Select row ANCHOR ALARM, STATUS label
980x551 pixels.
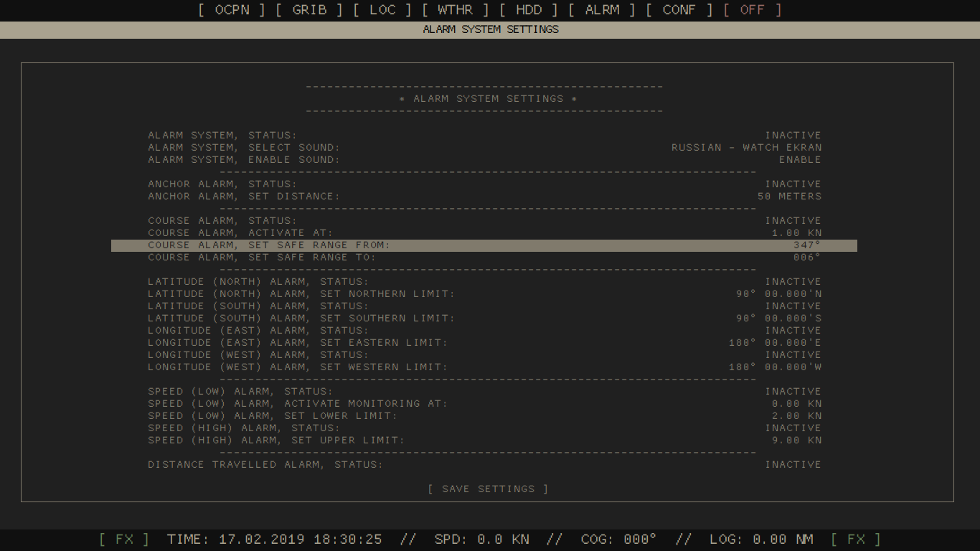222,184
